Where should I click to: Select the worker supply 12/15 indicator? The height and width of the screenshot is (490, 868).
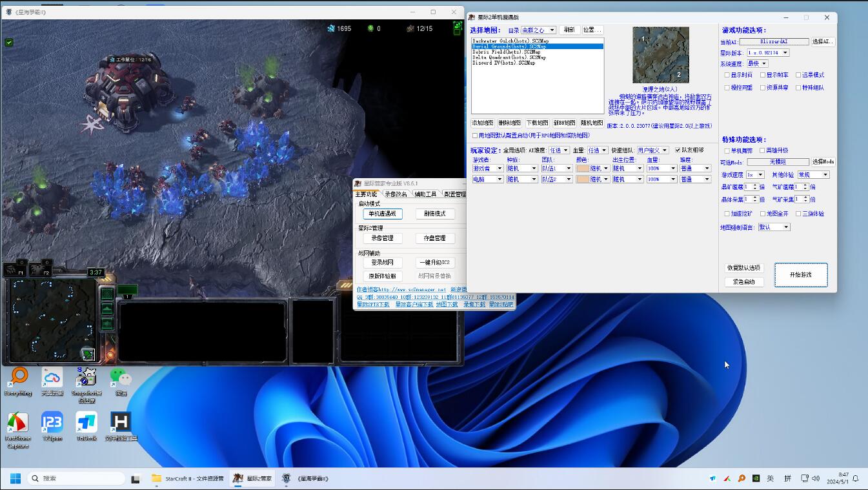click(419, 28)
